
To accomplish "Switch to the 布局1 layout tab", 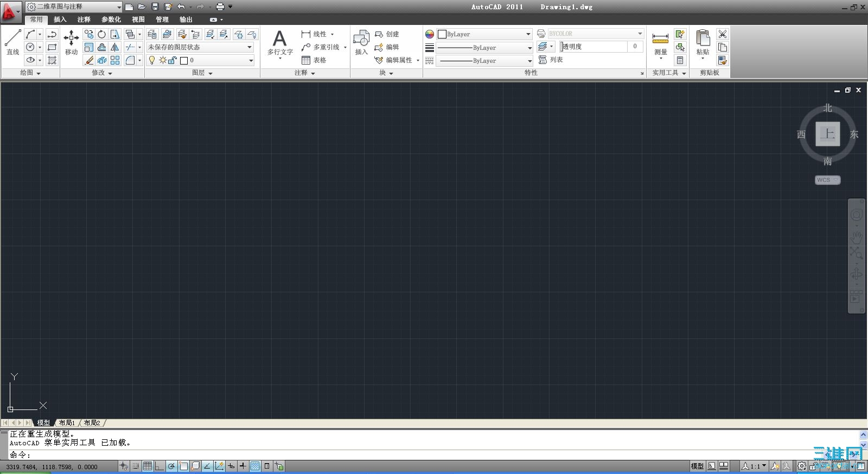I will 67,423.
